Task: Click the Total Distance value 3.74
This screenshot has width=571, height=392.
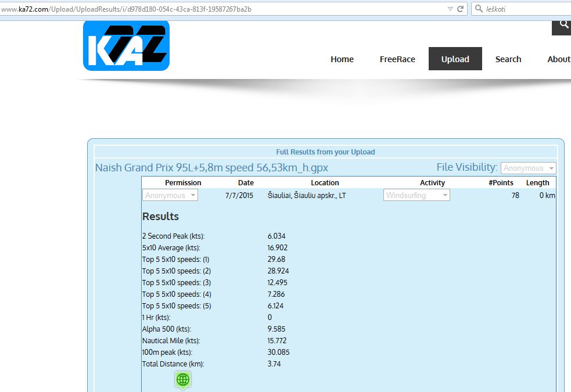Action: [274, 364]
